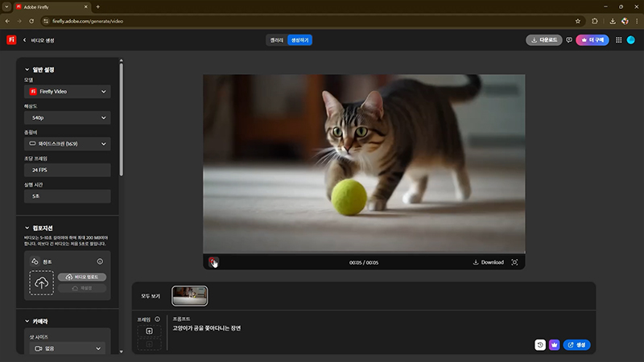644x362 pixels.
Task: Collapse the 카메라 section
Action: 28,322
